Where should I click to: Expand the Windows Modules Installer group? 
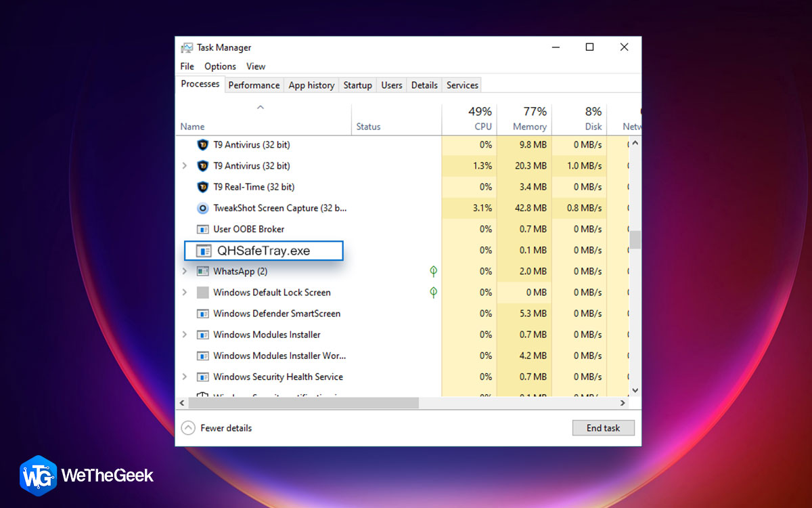(185, 335)
